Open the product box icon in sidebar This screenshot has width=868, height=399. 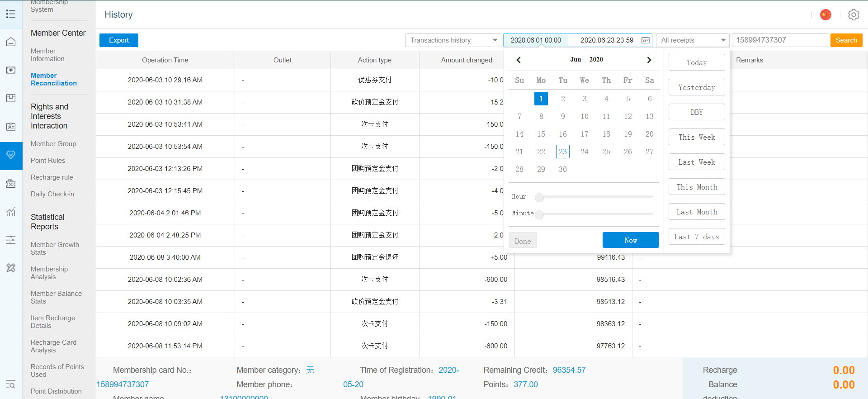pos(11,98)
